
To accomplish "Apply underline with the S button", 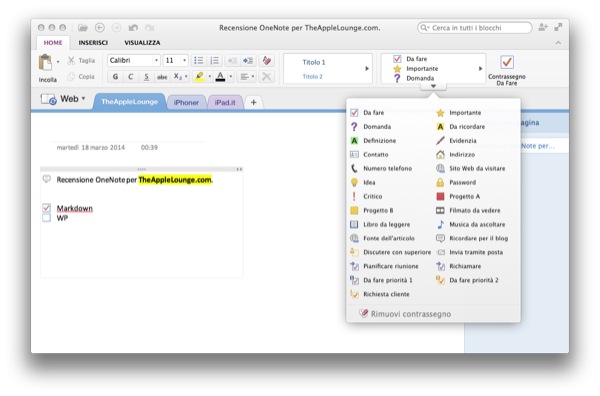I will [146, 77].
